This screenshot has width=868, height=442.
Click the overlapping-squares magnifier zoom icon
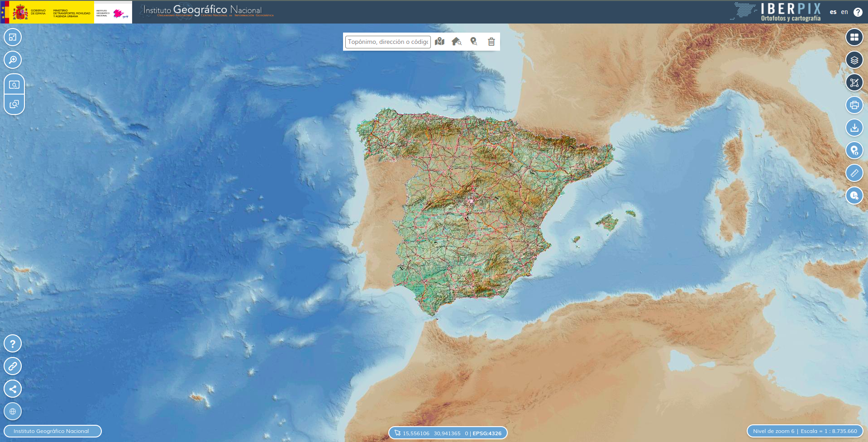(14, 105)
